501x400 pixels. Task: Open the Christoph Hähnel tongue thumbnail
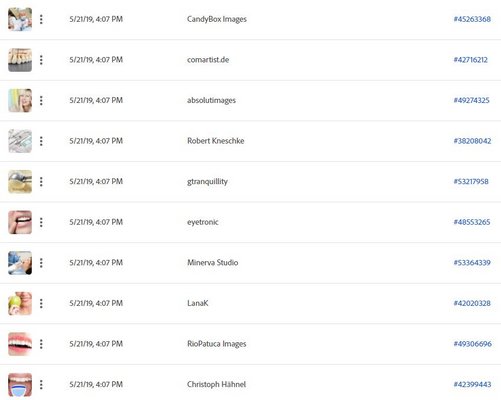(x=20, y=385)
